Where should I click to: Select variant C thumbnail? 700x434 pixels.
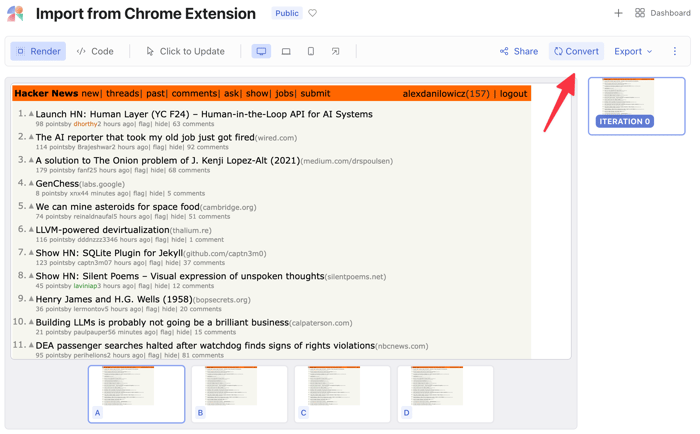tap(342, 394)
